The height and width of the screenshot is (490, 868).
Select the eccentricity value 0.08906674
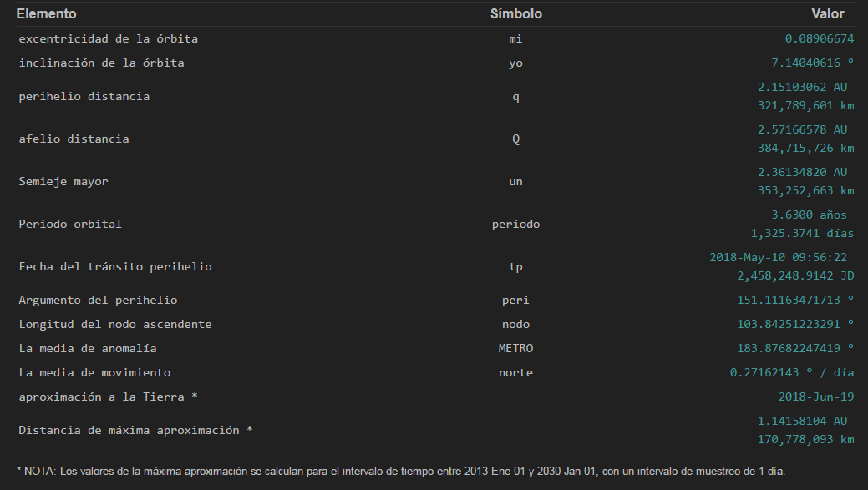819,39
